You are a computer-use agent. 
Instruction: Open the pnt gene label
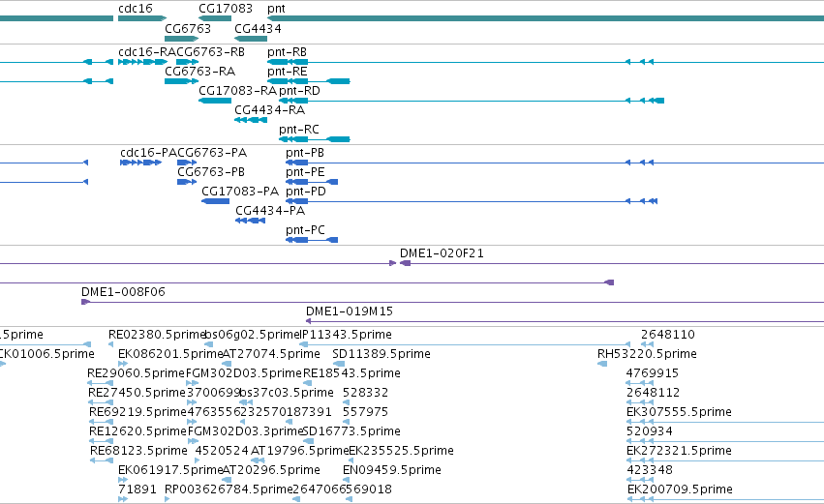coord(276,9)
